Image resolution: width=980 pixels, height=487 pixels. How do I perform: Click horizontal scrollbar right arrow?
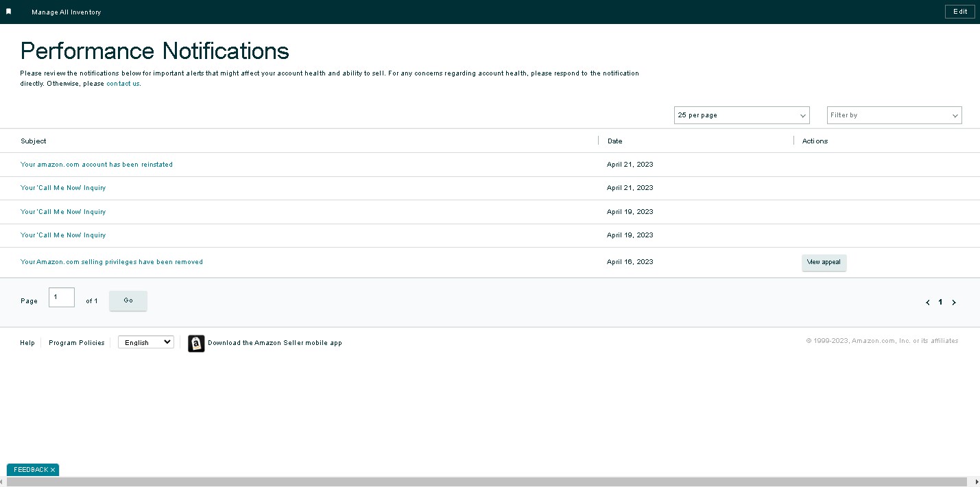point(977,482)
